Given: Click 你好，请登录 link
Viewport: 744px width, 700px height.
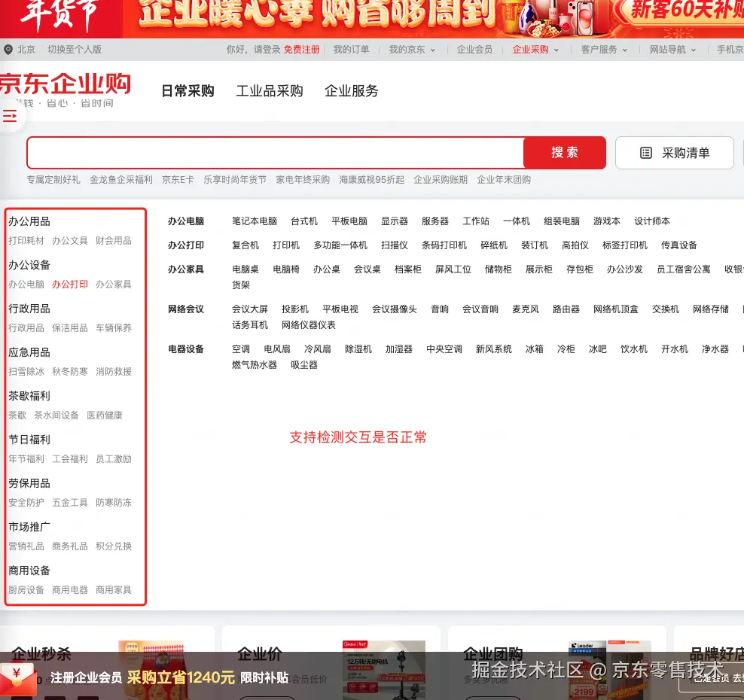Looking at the screenshot, I should pos(253,50).
